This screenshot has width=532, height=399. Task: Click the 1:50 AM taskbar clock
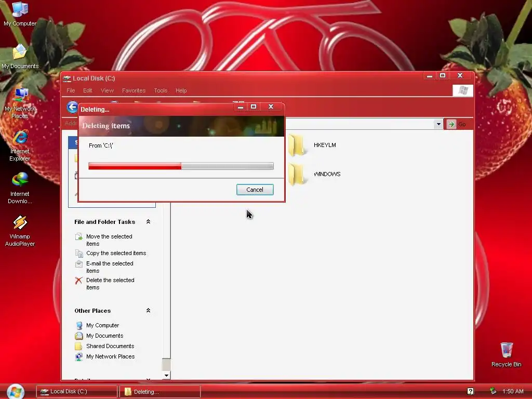point(513,391)
